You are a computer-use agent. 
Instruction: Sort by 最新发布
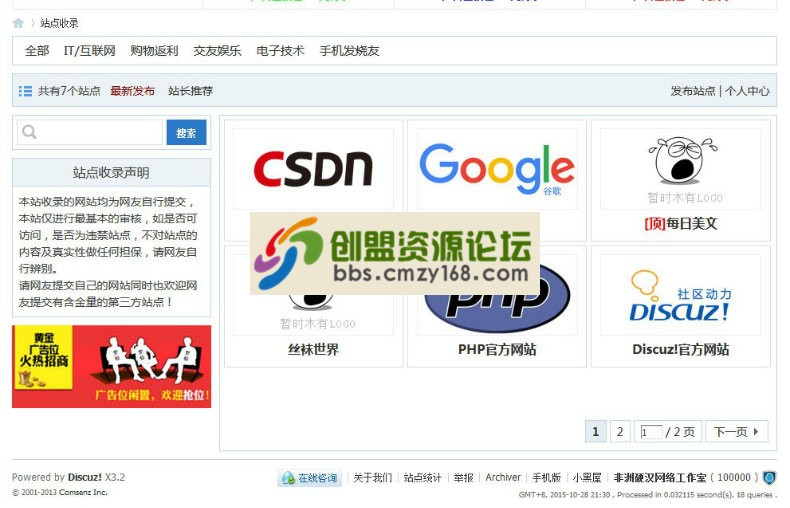click(133, 91)
